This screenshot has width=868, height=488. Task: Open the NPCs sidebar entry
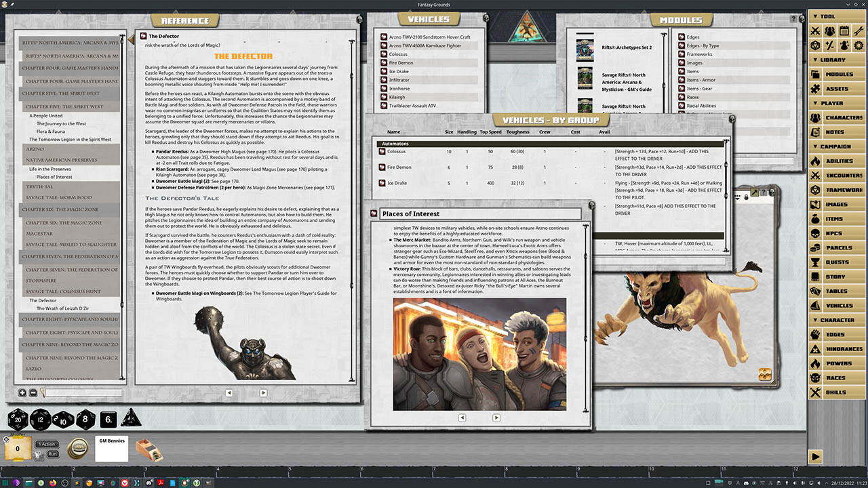point(835,233)
